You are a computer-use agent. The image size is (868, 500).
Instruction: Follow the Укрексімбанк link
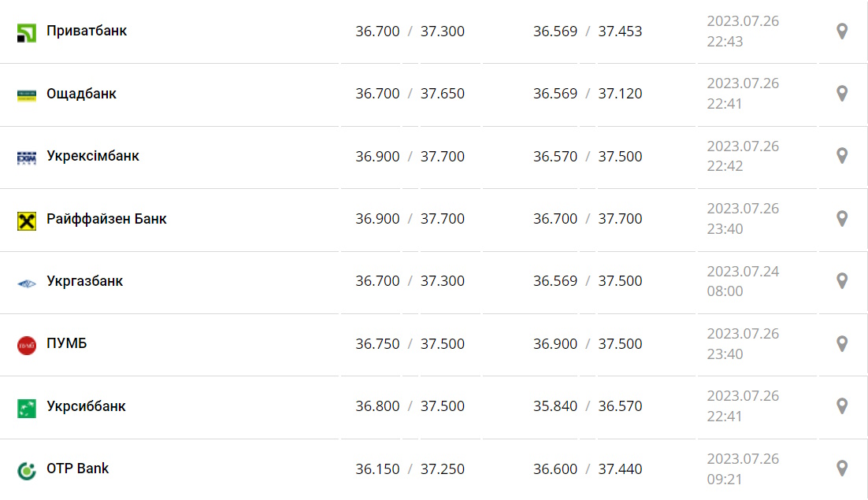click(x=93, y=156)
